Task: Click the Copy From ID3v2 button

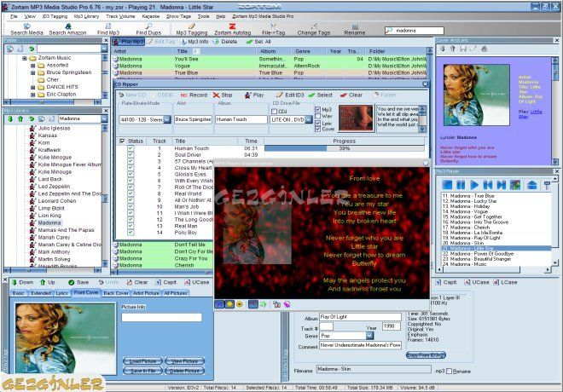Action: pos(426,355)
